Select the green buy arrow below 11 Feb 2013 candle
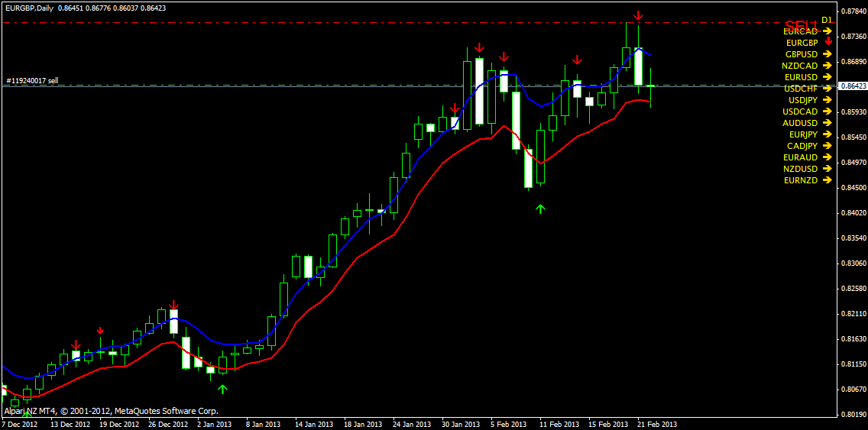The width and height of the screenshot is (868, 430). pyautogui.click(x=541, y=208)
